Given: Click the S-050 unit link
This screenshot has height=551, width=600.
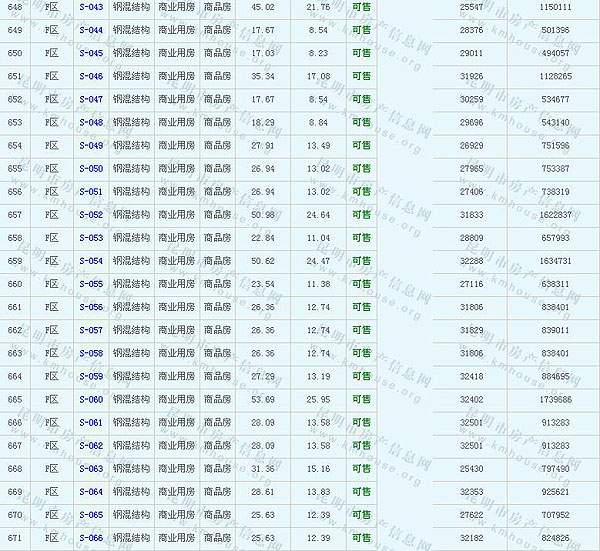Looking at the screenshot, I should pos(91,169).
